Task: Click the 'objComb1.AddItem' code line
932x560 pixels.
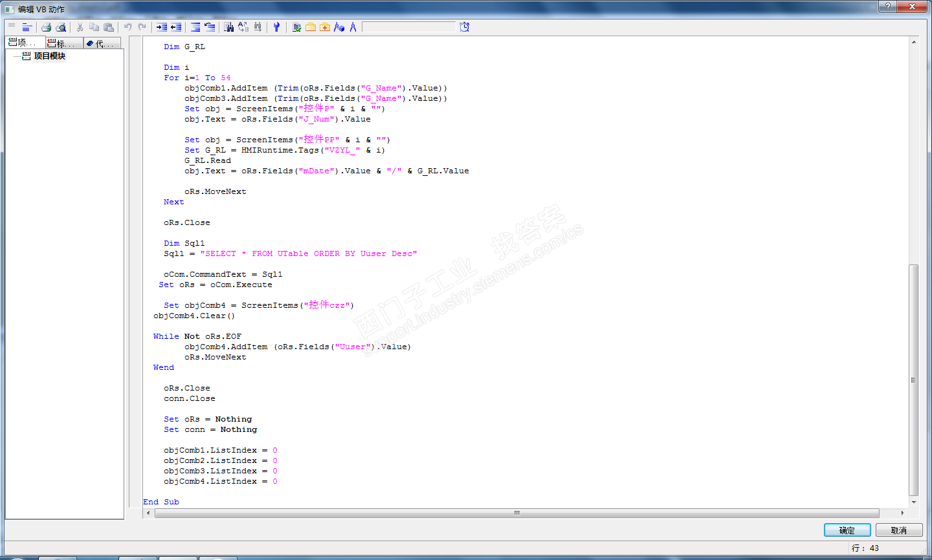Action: pyautogui.click(x=316, y=88)
